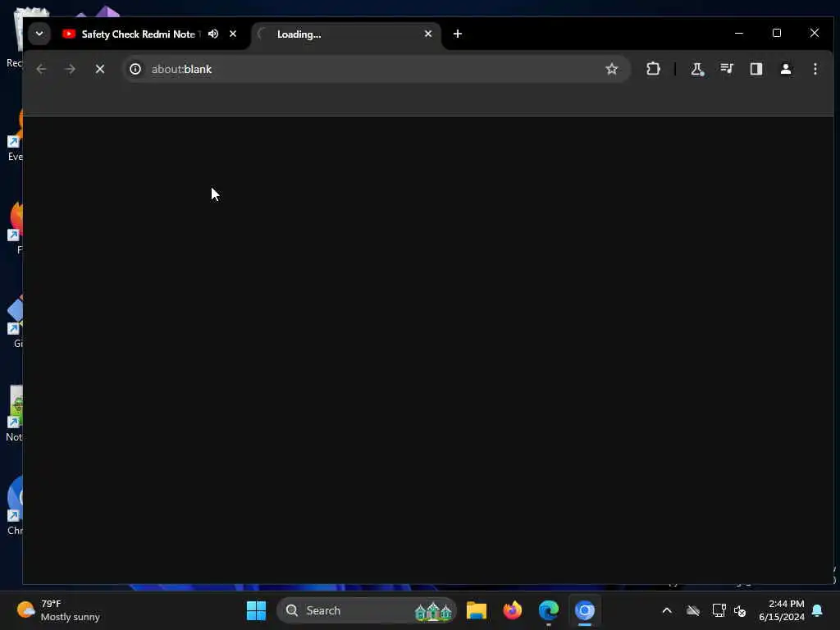This screenshot has height=630, width=840.
Task: Open the network tray icon
Action: coord(719,610)
